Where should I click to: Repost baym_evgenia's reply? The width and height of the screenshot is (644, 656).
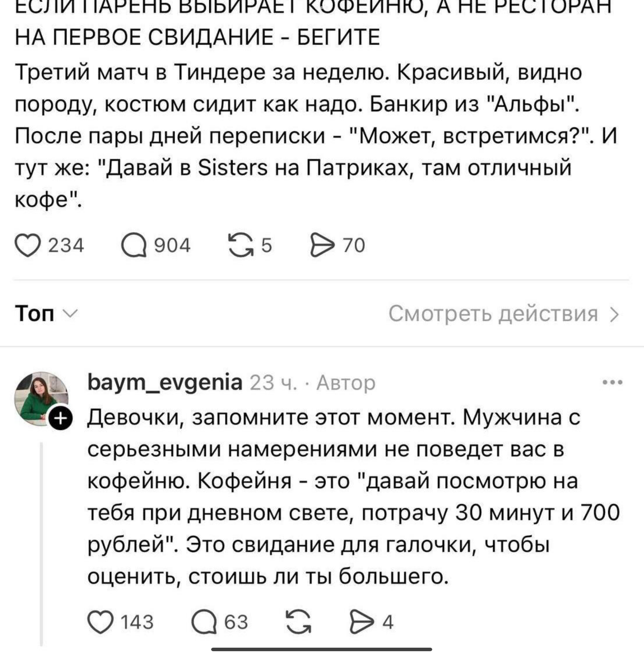[298, 621]
